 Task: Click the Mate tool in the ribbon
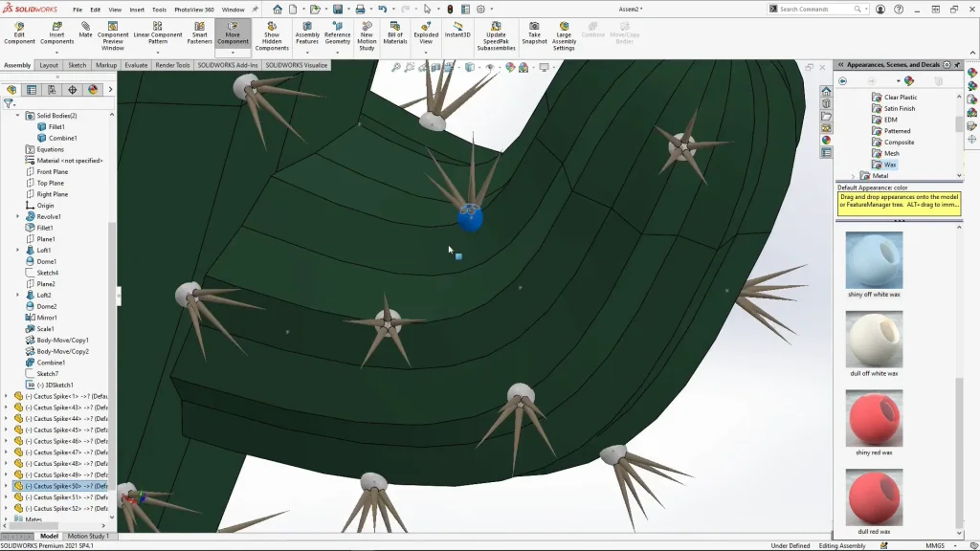coord(85,30)
